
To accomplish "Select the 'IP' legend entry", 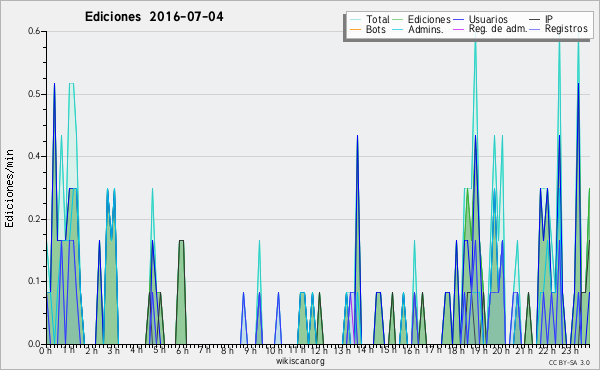I will pyautogui.click(x=549, y=19).
